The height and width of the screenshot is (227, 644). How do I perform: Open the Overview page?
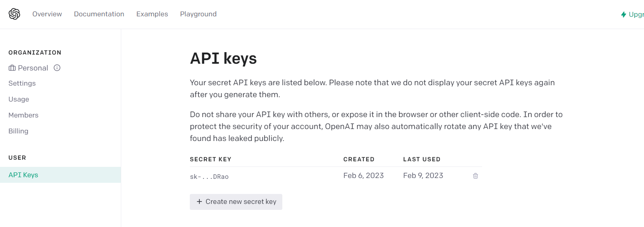coord(47,14)
